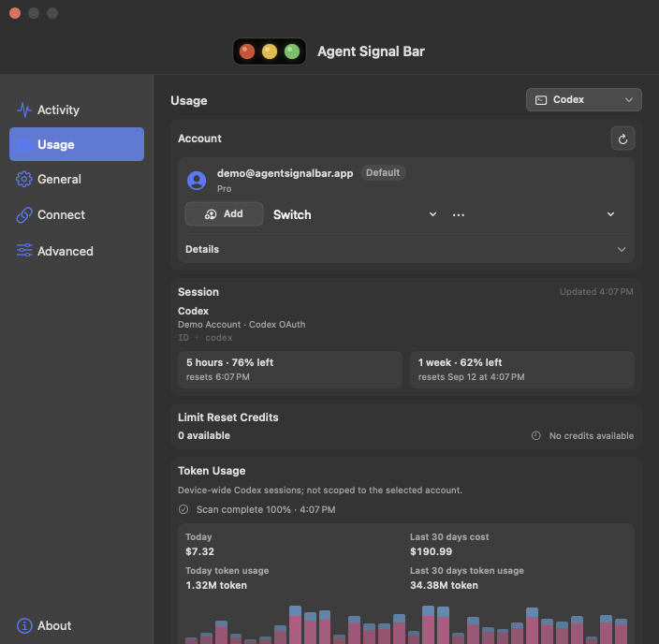
Task: Click the Default badge on account
Action: coord(383,173)
